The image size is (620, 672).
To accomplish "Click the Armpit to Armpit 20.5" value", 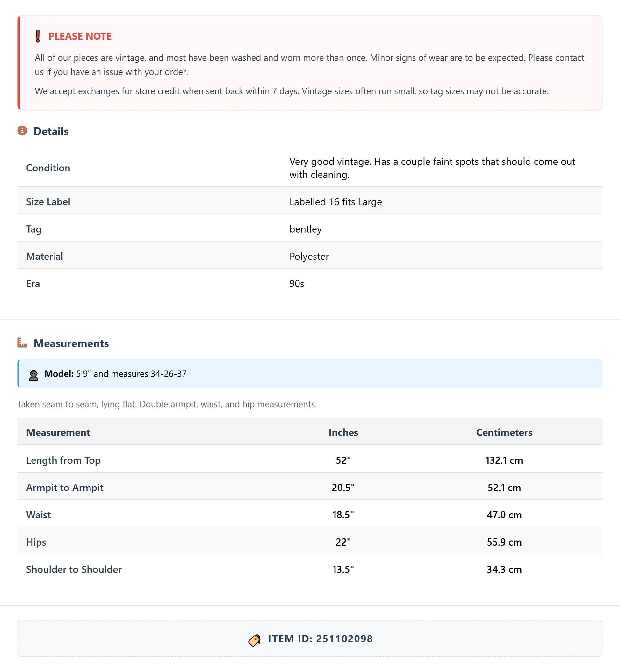I will coord(343,487).
